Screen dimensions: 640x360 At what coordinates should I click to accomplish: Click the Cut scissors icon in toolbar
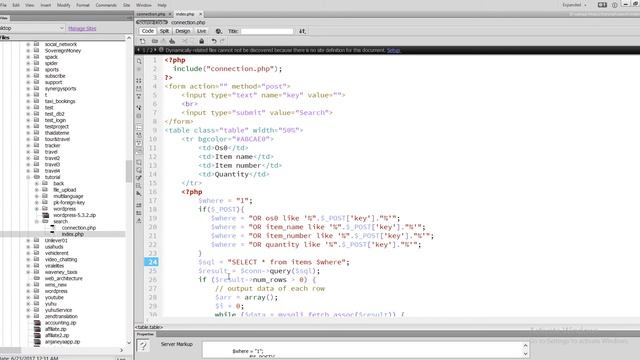pos(184,41)
